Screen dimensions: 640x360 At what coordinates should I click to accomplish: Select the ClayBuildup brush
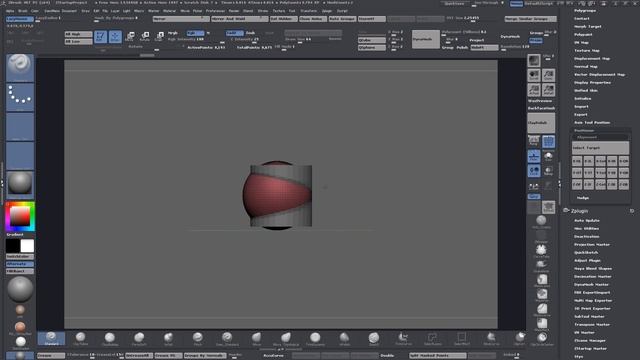pyautogui.click(x=109, y=338)
